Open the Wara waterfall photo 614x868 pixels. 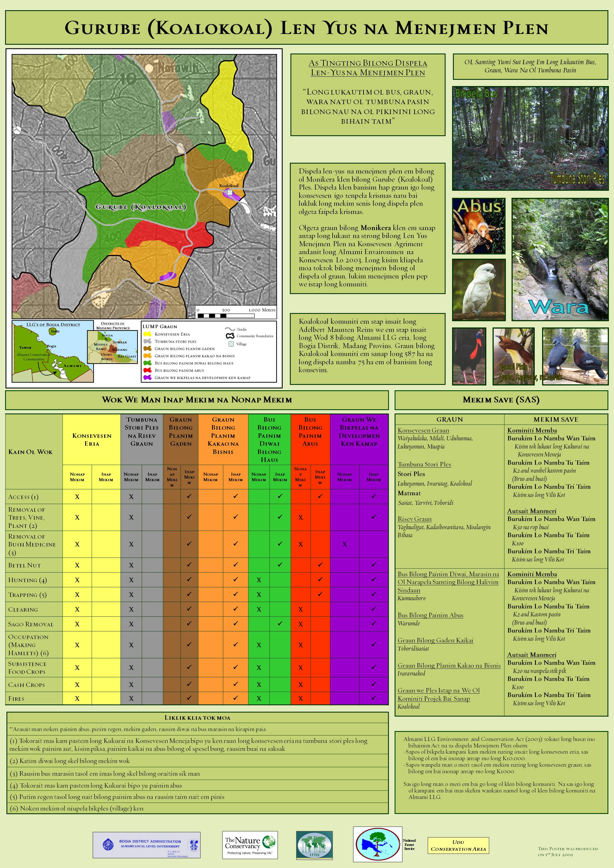click(x=560, y=259)
